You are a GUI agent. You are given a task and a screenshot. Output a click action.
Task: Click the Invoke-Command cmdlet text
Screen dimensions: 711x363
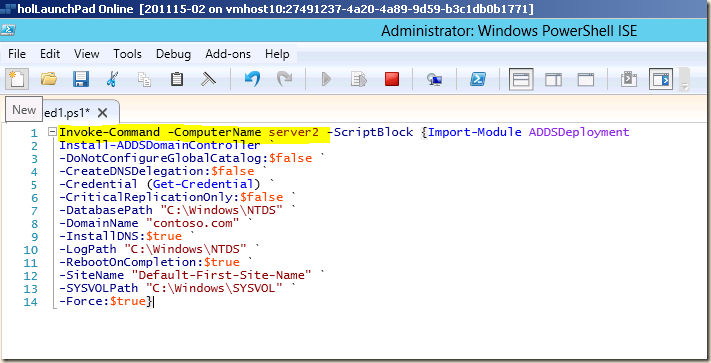pos(109,132)
